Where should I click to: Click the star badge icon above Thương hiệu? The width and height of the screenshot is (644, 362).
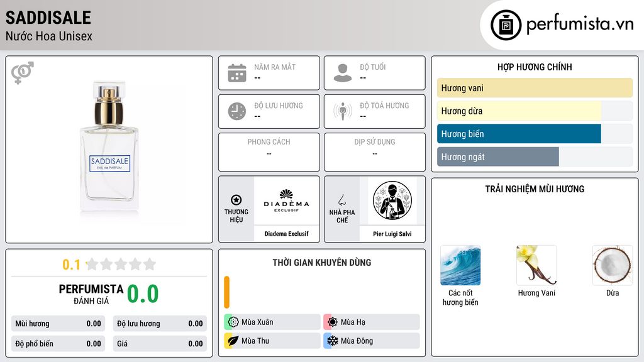point(236,200)
